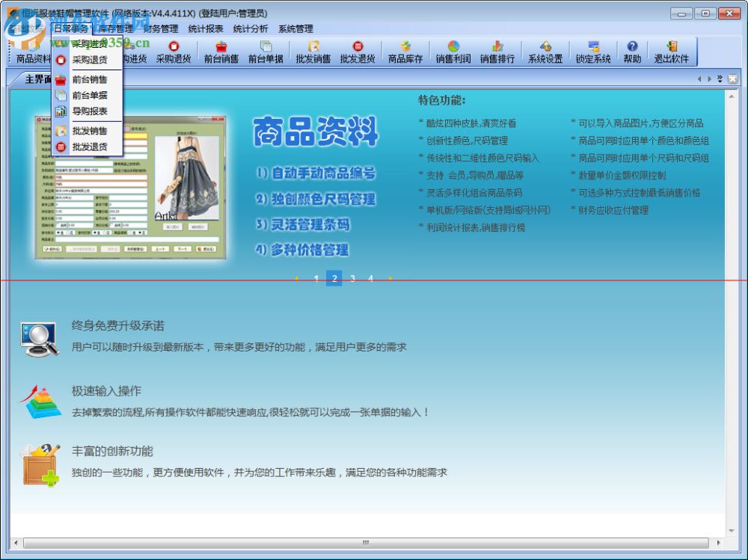Click 锁定系统 toolbar icon
748x560 pixels.
tap(593, 52)
